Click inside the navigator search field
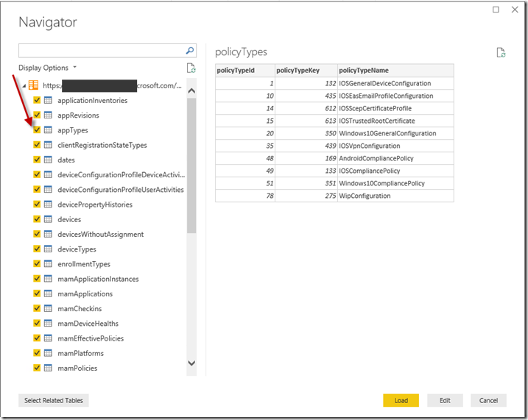 click(100, 51)
